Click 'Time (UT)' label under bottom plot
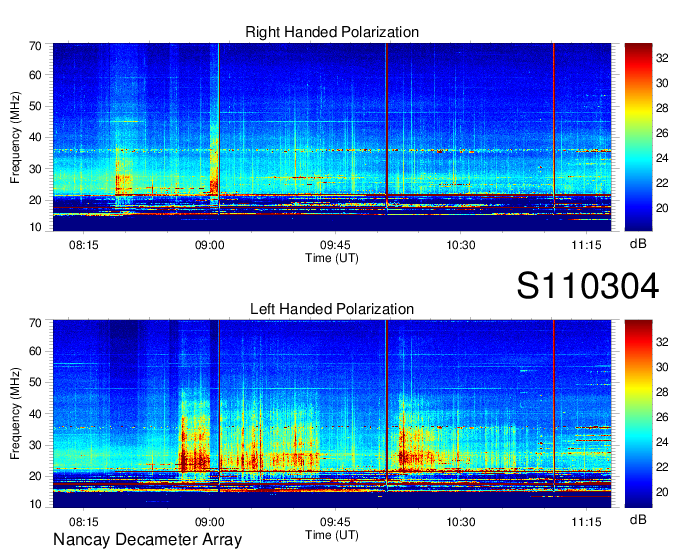680x552 pixels. click(x=332, y=535)
